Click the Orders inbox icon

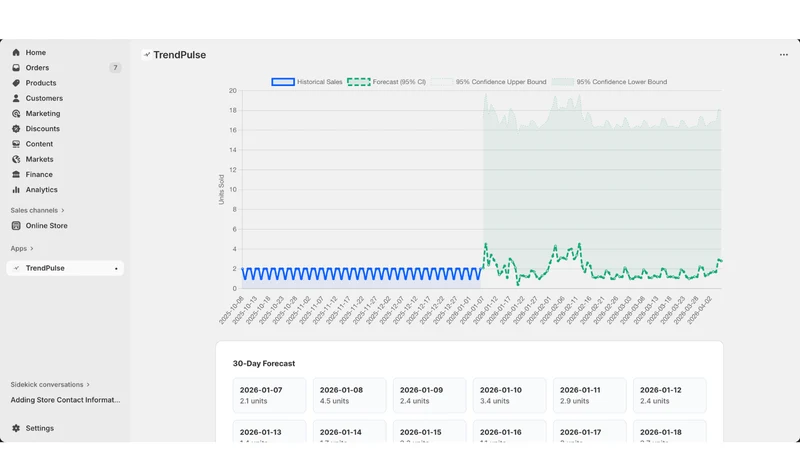pyautogui.click(x=16, y=68)
